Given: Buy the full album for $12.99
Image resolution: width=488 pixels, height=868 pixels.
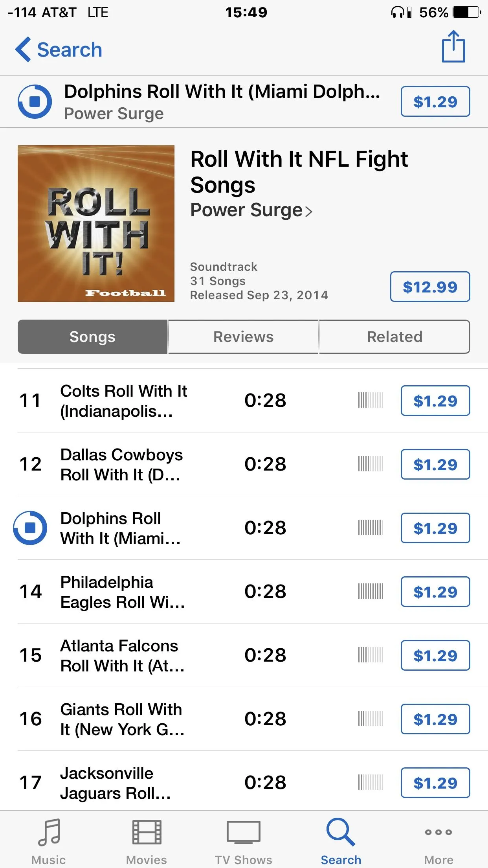Looking at the screenshot, I should 430,287.
